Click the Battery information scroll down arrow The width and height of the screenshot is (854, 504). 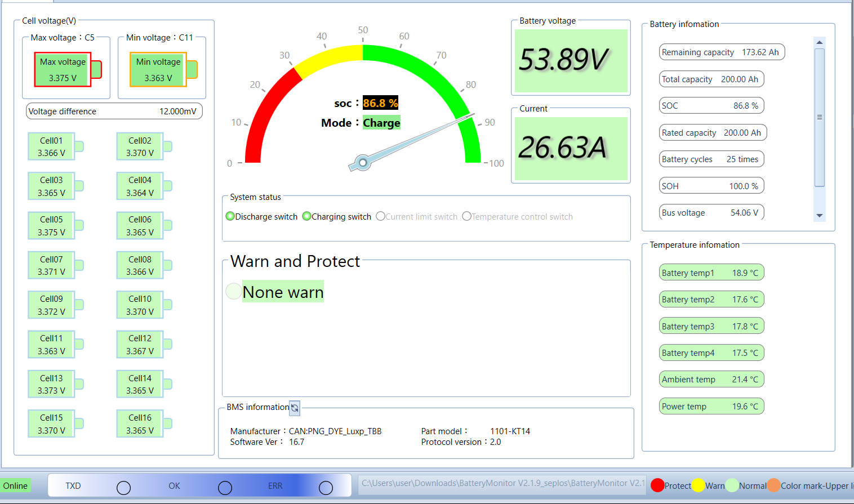[820, 216]
